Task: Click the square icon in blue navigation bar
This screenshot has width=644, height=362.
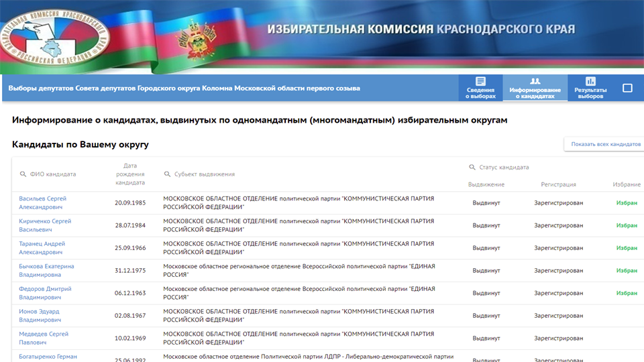Action: click(x=627, y=88)
